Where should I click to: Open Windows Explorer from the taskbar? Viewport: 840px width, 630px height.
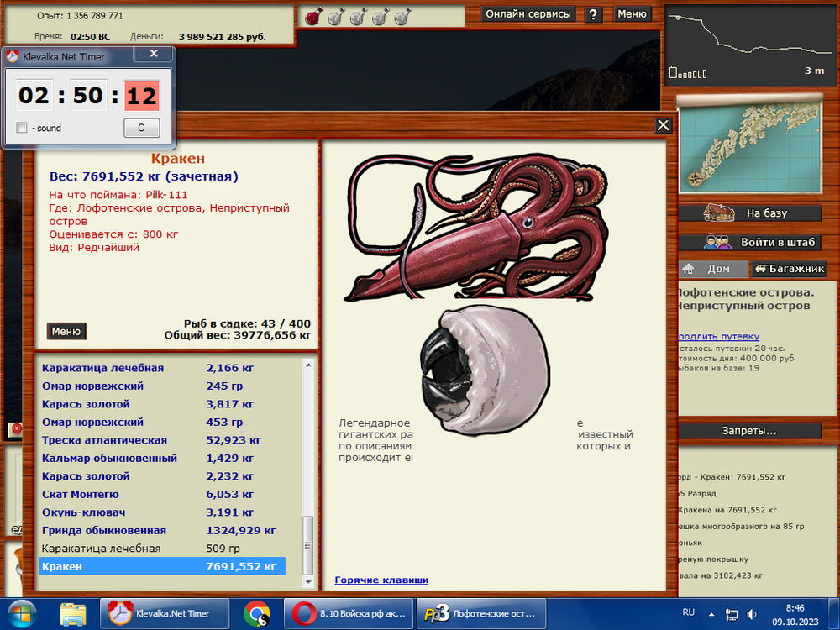pyautogui.click(x=73, y=613)
